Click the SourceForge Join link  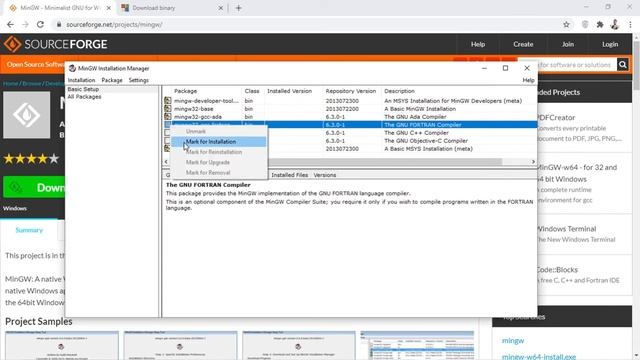pyautogui.click(x=568, y=44)
